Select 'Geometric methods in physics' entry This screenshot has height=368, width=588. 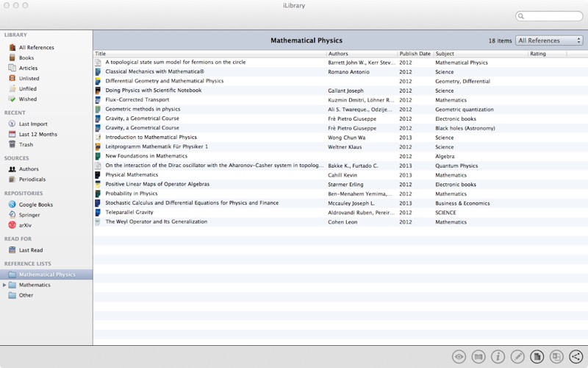click(x=340, y=109)
